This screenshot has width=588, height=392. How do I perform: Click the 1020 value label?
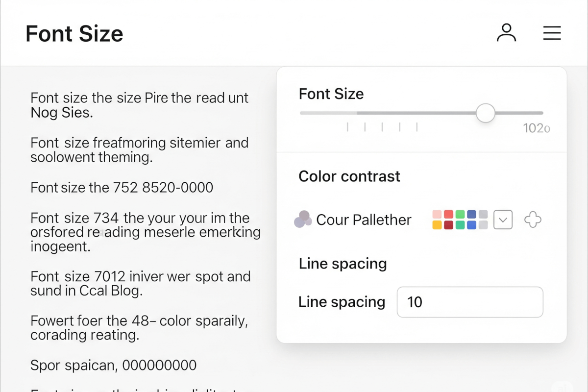pos(537,128)
